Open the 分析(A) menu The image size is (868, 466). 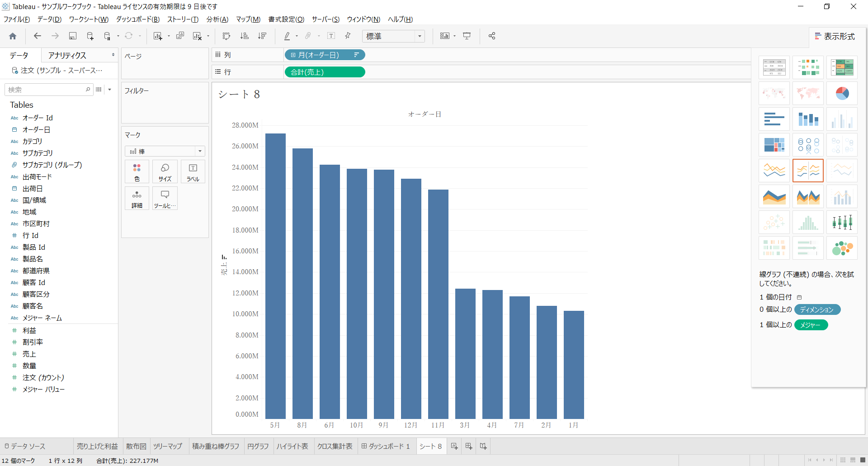pos(217,19)
